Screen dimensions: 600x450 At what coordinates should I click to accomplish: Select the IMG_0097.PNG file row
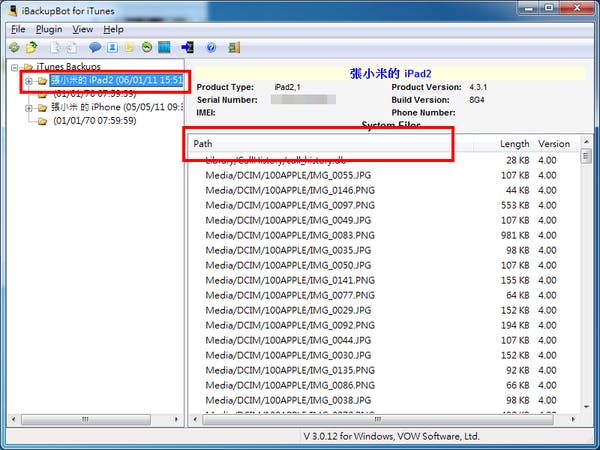click(385, 205)
